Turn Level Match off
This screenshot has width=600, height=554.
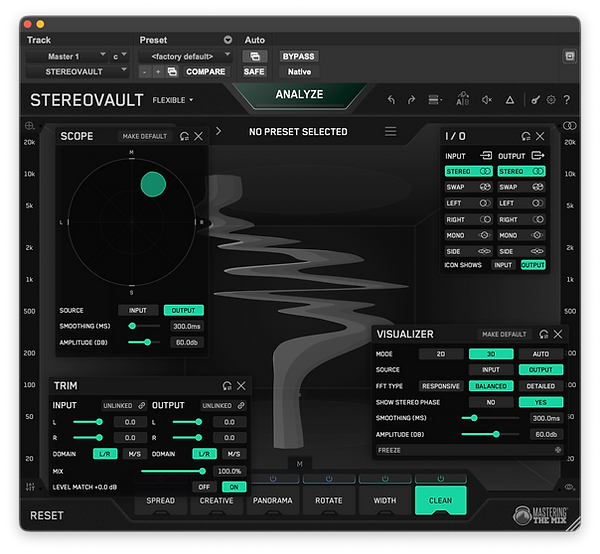(204, 487)
